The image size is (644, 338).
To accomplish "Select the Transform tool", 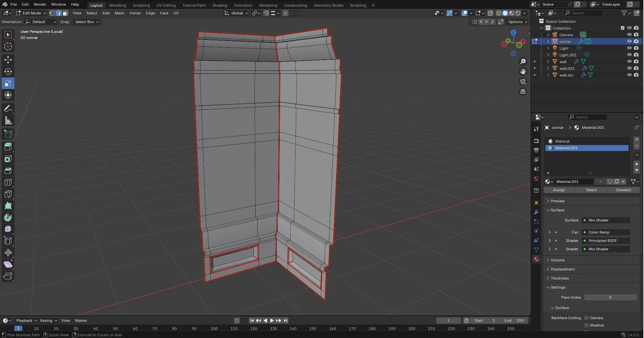I will (x=8, y=95).
